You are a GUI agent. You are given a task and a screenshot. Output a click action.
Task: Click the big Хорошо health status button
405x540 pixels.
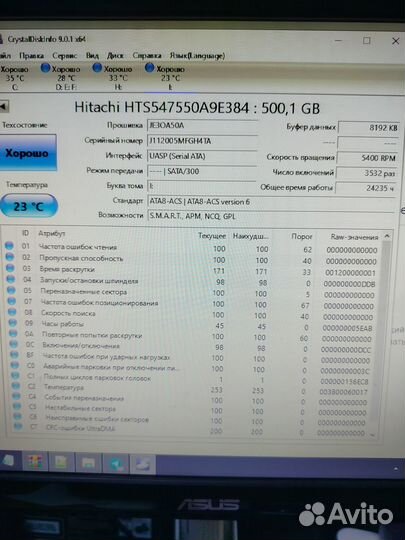[28, 153]
